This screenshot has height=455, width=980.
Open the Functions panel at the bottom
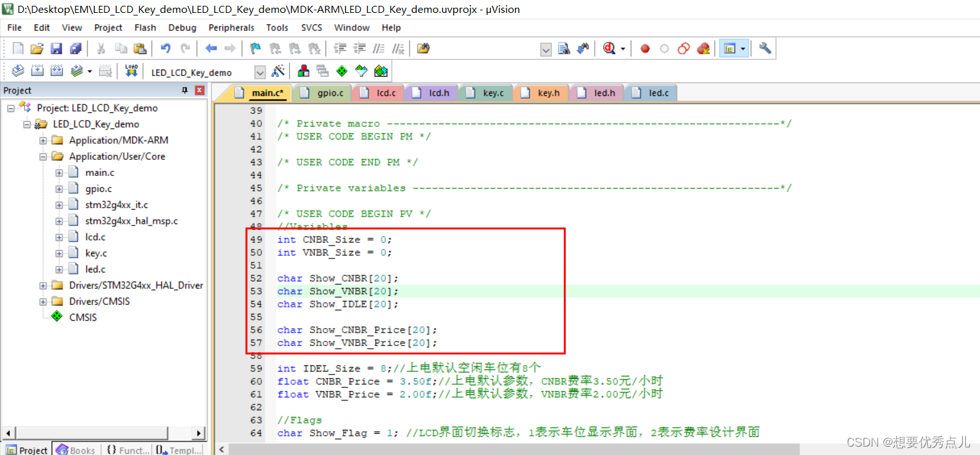tap(127, 449)
